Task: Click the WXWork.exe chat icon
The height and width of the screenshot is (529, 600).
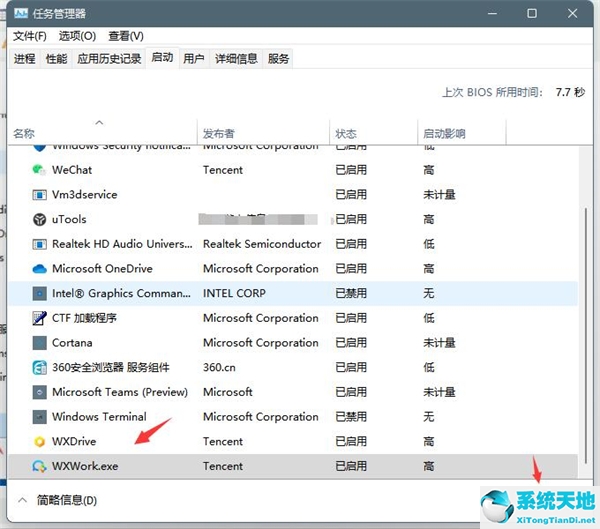Action: pyautogui.click(x=39, y=466)
